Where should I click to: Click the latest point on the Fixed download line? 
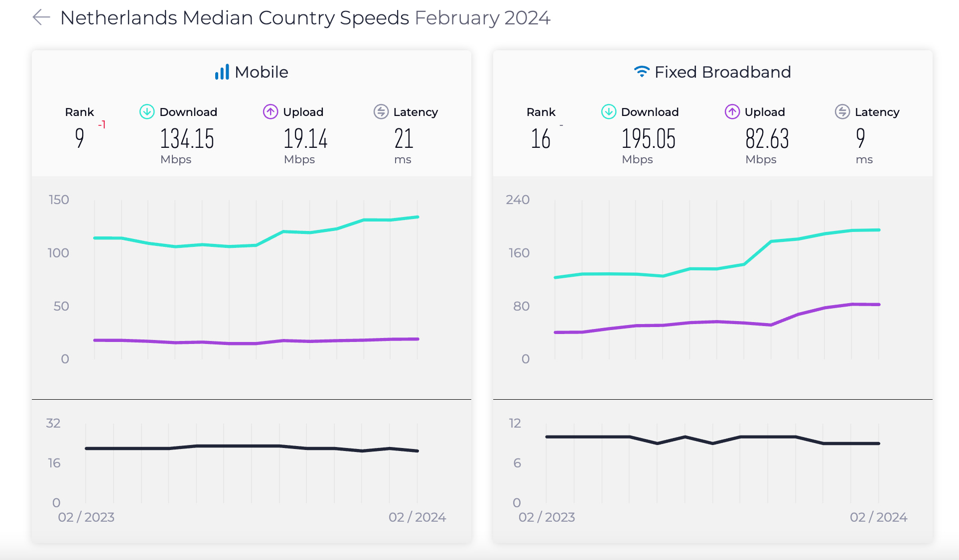pyautogui.click(x=878, y=229)
